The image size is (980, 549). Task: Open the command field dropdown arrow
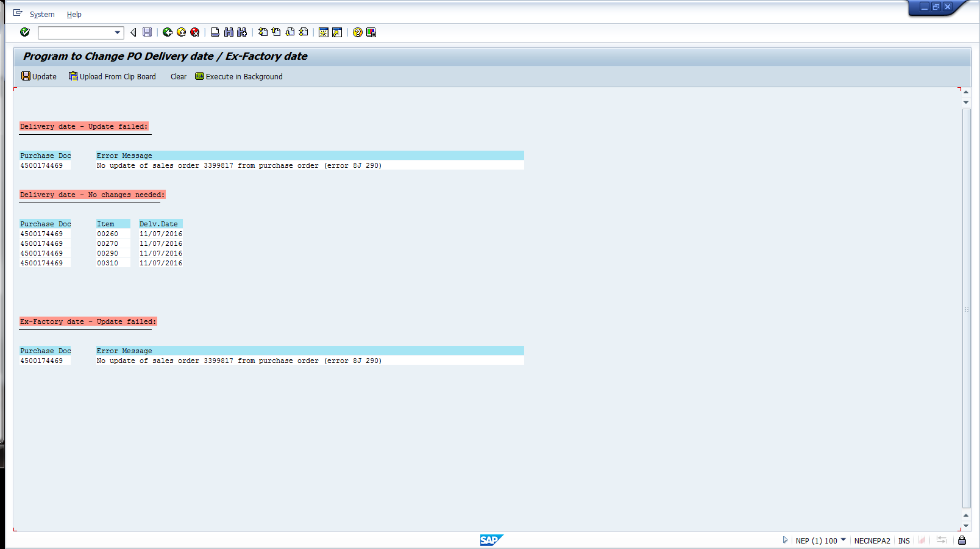[118, 32]
